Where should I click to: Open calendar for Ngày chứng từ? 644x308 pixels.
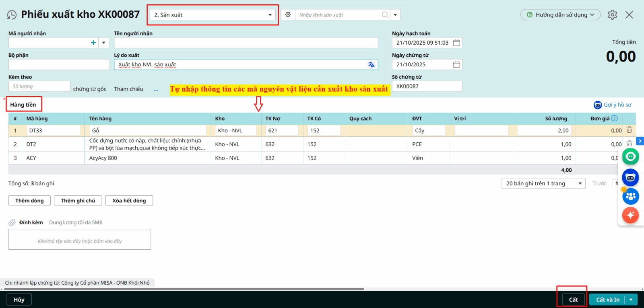(456, 64)
